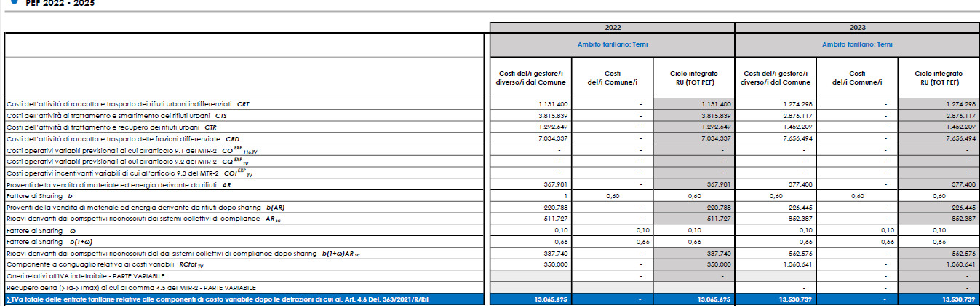Click "Ambito tariffario: Terni" under 2023
The image size is (980, 306).
click(857, 44)
